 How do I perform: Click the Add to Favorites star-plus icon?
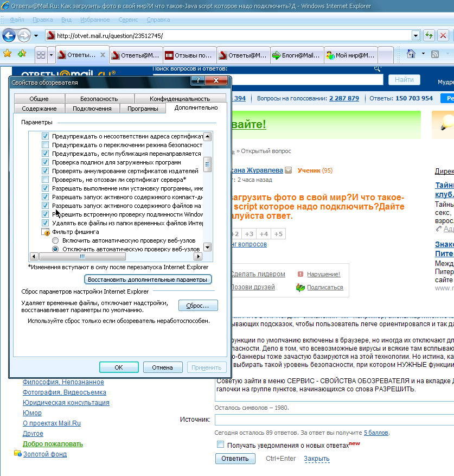click(x=22, y=54)
